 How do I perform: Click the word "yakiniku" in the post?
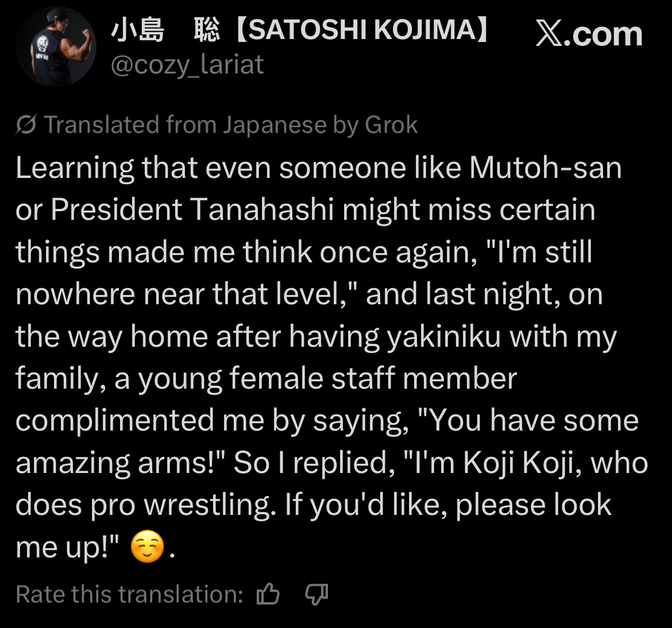pos(445,336)
